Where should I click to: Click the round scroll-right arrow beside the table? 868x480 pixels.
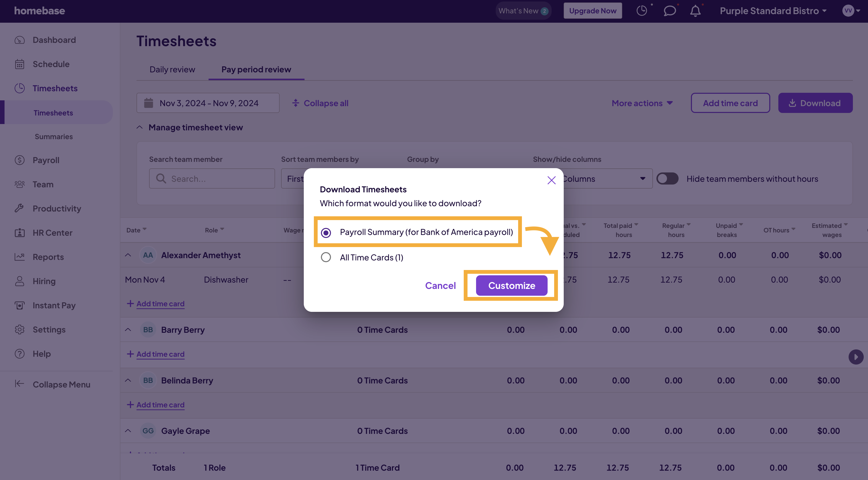pos(856,357)
